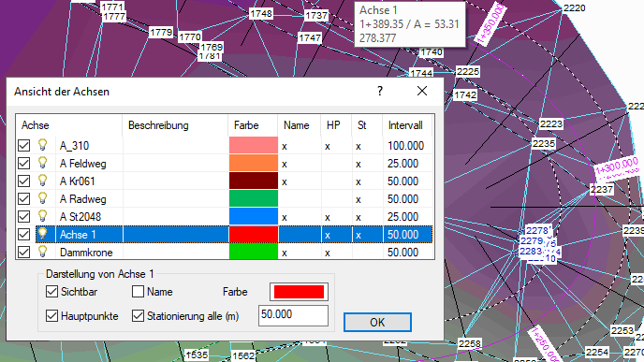Enable the Name checkbox under Darstellung
Screen dimensions: 644x362
point(138,292)
